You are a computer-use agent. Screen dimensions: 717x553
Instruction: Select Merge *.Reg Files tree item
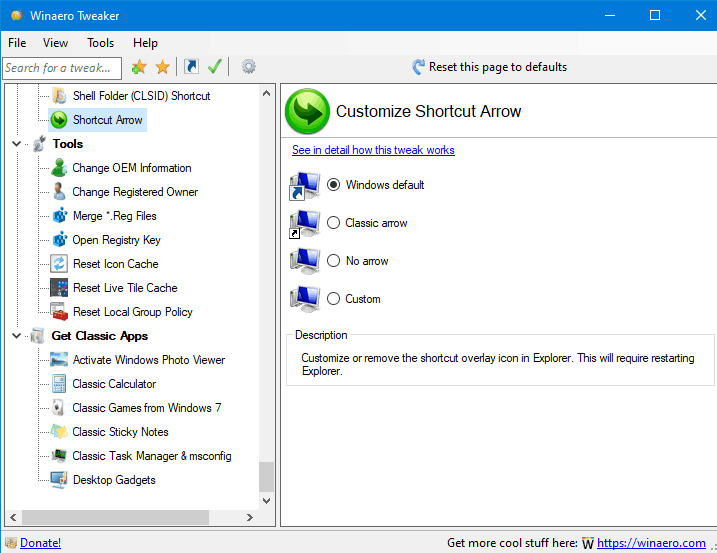pyautogui.click(x=114, y=216)
